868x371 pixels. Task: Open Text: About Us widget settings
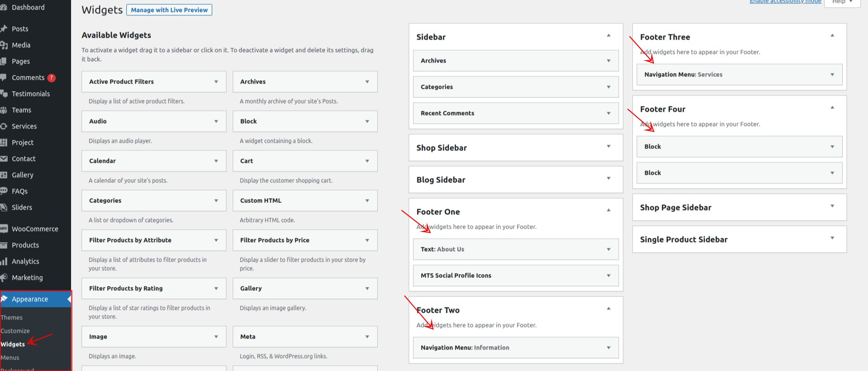[x=516, y=249]
